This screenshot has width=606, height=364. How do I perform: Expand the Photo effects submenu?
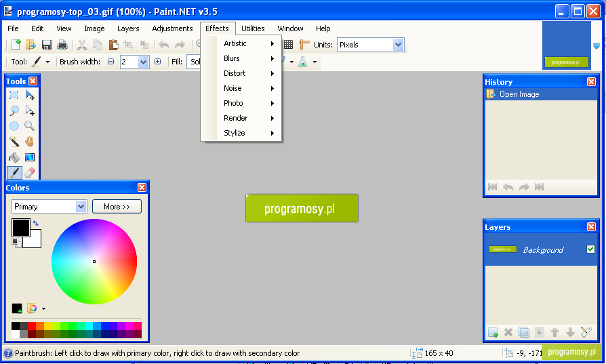coord(249,103)
